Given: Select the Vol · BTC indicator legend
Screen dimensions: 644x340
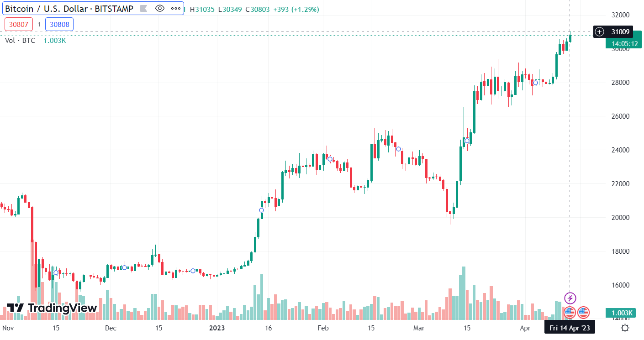Looking at the screenshot, I should coord(20,40).
